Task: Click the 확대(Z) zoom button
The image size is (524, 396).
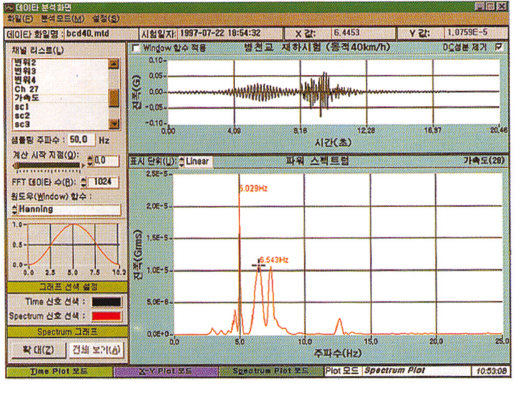Action: coord(38,350)
